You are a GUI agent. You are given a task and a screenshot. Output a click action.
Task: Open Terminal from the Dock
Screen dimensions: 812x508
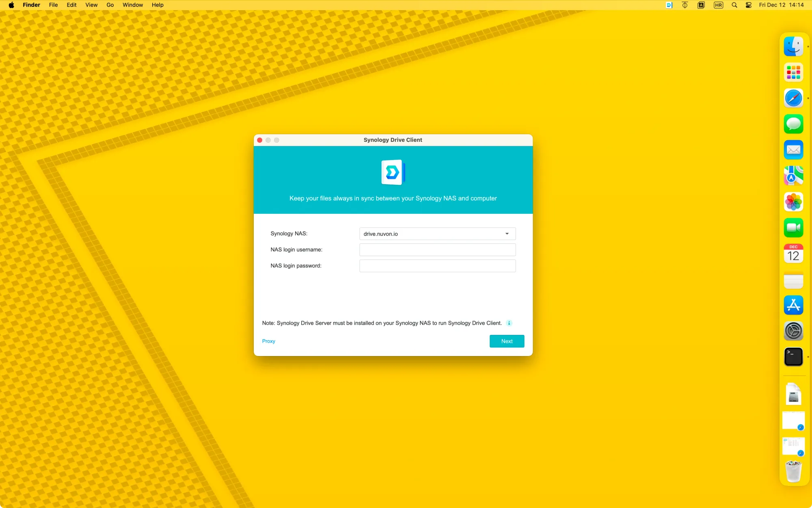(x=793, y=357)
